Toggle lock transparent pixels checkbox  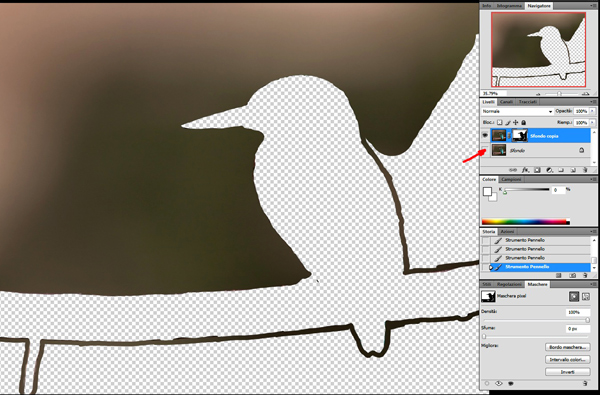(x=500, y=122)
